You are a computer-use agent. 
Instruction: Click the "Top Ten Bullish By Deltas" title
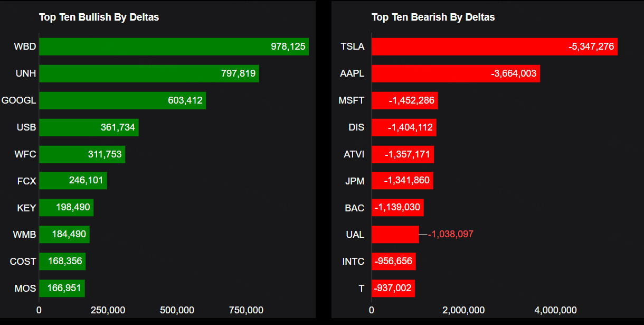point(99,17)
